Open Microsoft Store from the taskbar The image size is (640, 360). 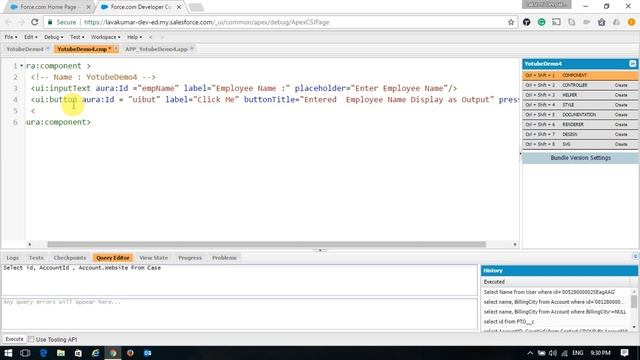pyautogui.click(x=78, y=353)
